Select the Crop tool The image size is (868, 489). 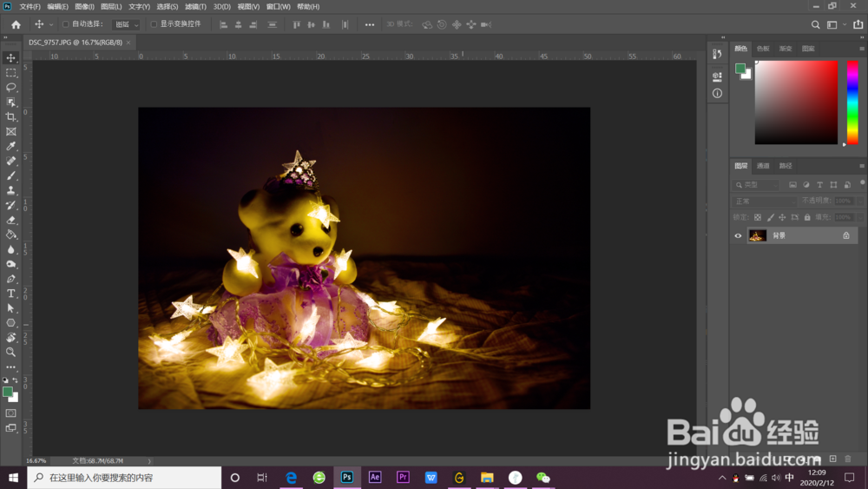click(10, 117)
